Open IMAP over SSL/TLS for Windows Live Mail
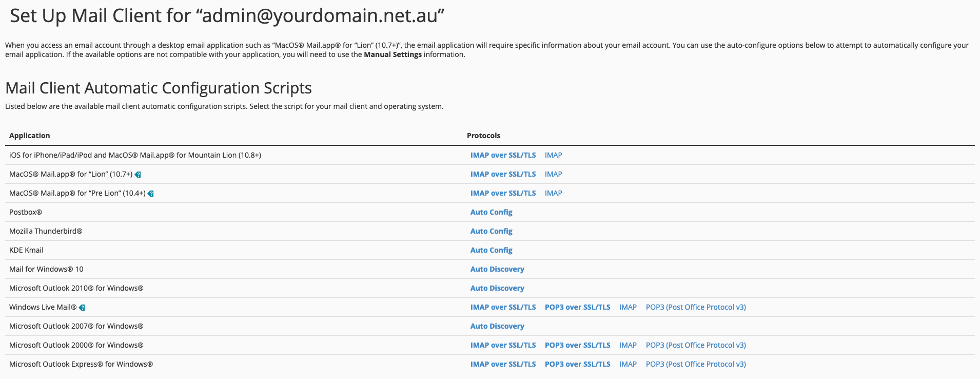This screenshot has height=379, width=980. point(503,307)
